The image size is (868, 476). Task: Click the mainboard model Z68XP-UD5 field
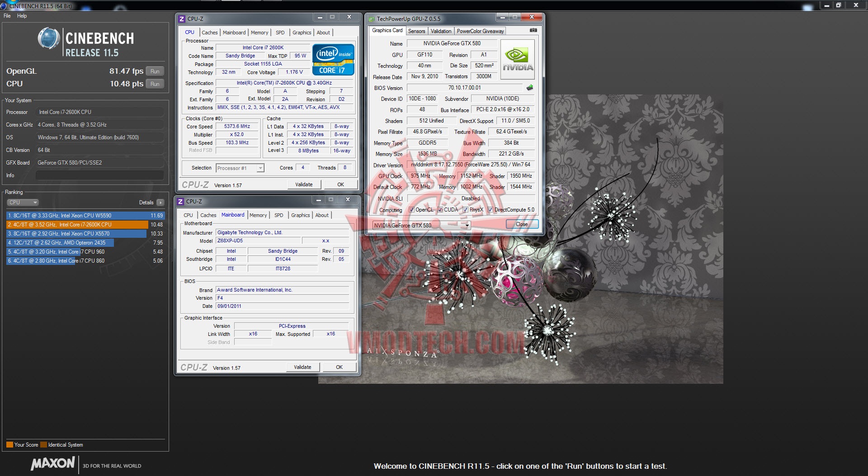pyautogui.click(x=257, y=241)
